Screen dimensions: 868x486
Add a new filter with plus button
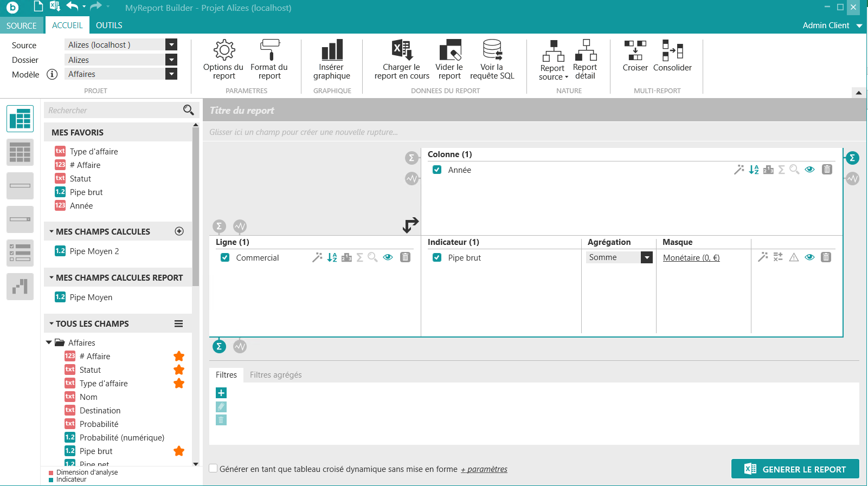pos(221,393)
